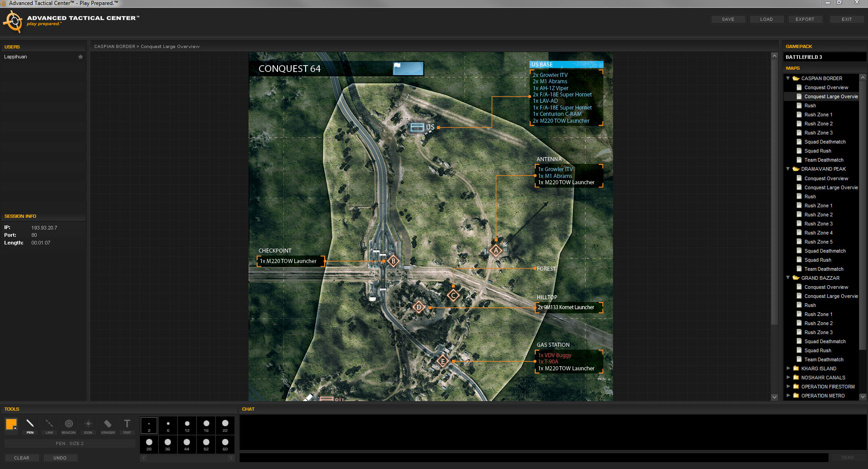Click pen size palette right arrow
Image resolution: width=868 pixels, height=469 pixels.
click(231, 458)
